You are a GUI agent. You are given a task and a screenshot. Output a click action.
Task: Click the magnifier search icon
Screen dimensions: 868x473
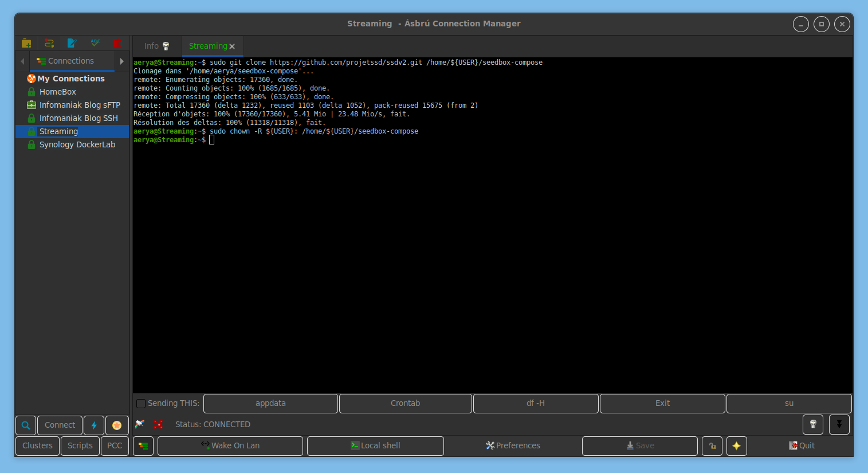point(26,425)
